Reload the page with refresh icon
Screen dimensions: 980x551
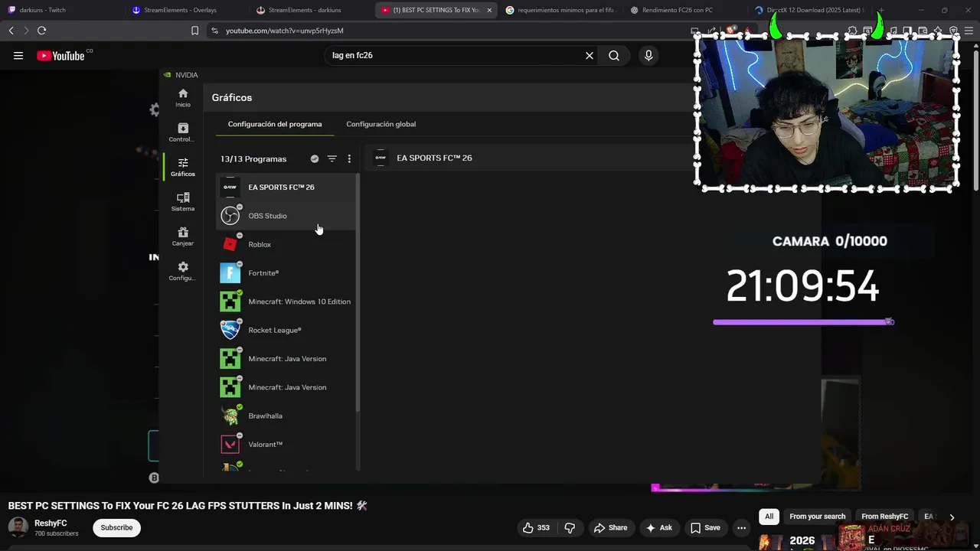[41, 31]
